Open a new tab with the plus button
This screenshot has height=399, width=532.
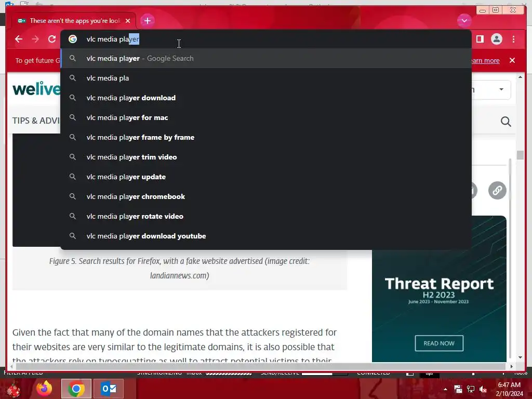(147, 21)
